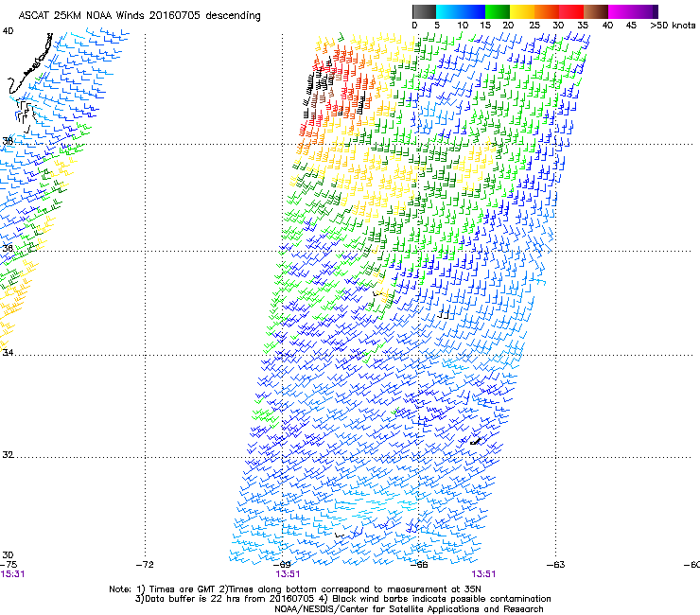The image size is (700, 615).
Task: Click the 13:51 time label under -69
Action: pos(288,574)
